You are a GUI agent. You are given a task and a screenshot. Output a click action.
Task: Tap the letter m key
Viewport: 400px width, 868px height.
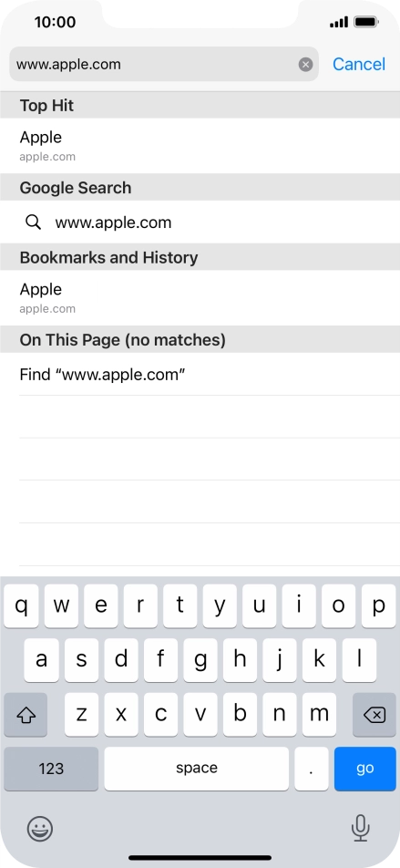319,715
